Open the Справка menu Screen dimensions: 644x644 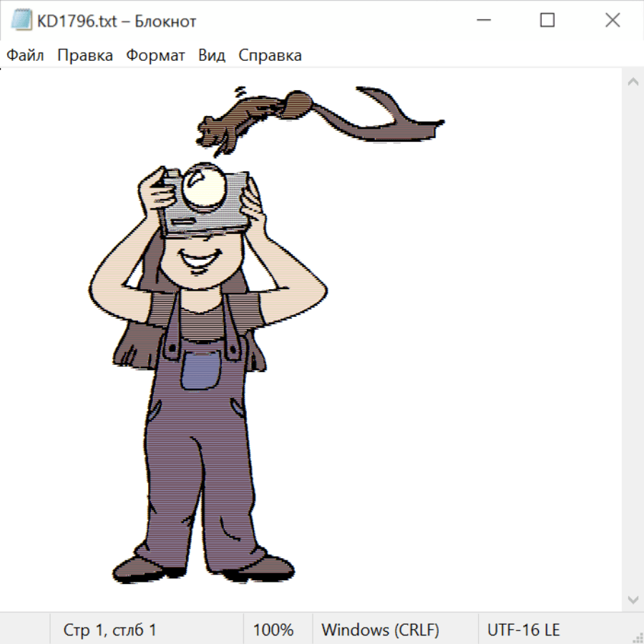coord(270,56)
